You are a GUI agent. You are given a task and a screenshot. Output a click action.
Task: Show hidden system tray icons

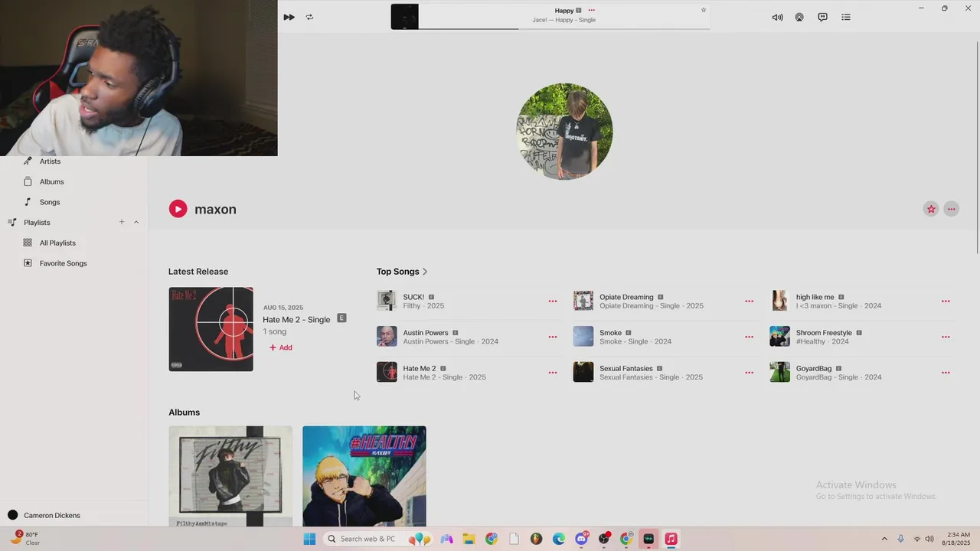(884, 539)
